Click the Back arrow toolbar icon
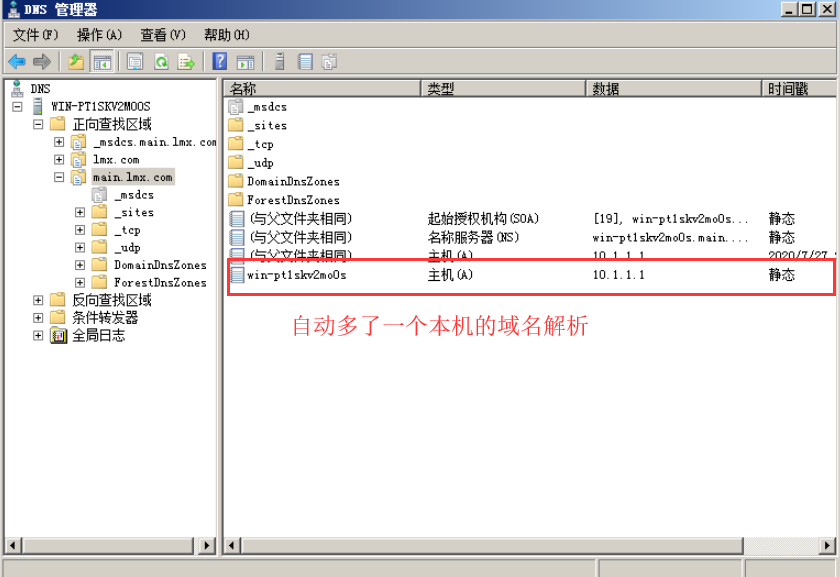The width and height of the screenshot is (840, 577). coord(17,62)
